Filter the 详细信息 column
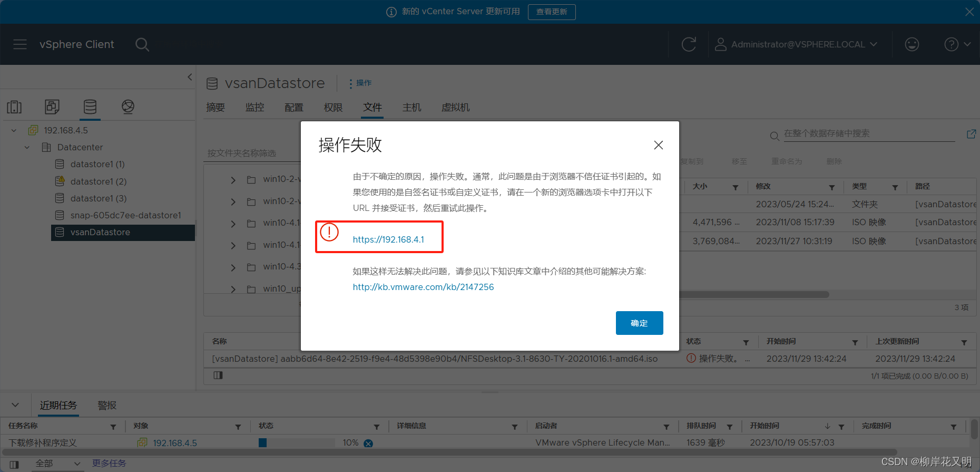Screen dimensions: 980x472 (515, 427)
